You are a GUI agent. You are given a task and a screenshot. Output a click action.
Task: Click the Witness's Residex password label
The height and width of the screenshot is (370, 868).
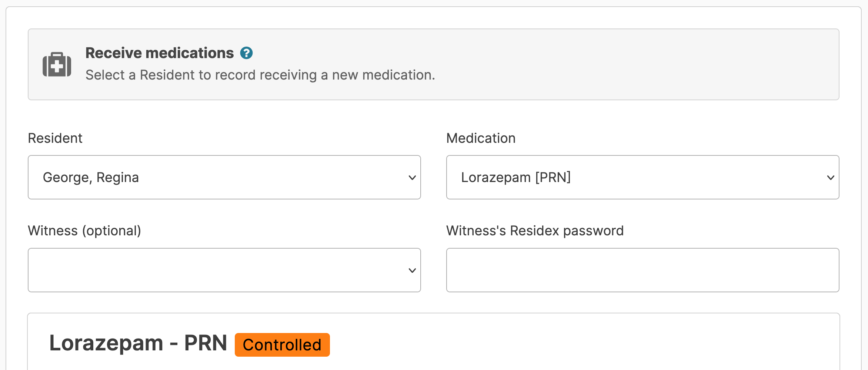point(535,231)
